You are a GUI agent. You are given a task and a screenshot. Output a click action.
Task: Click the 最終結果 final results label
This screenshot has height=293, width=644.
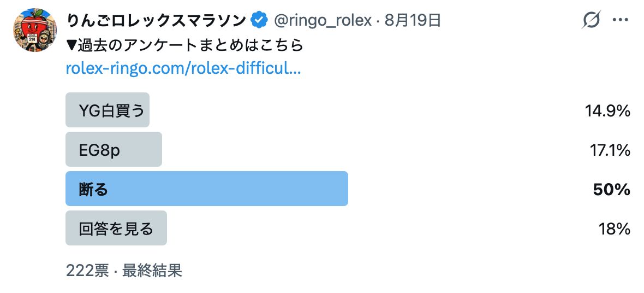click(x=152, y=271)
